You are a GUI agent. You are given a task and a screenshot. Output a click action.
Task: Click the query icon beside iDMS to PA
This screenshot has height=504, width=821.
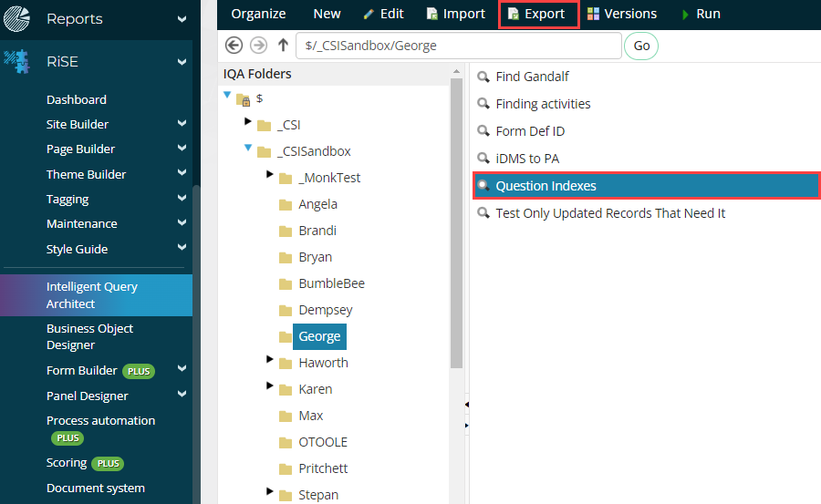(483, 159)
